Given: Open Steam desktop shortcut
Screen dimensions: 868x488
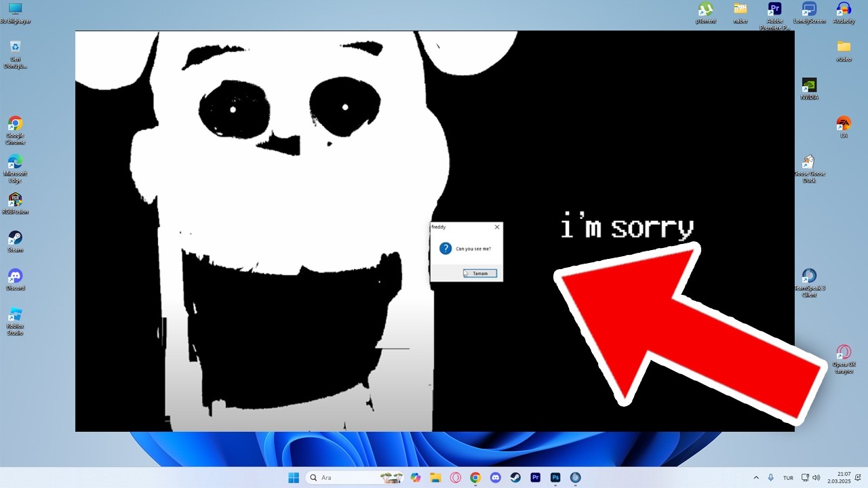Looking at the screenshot, I should [15, 242].
